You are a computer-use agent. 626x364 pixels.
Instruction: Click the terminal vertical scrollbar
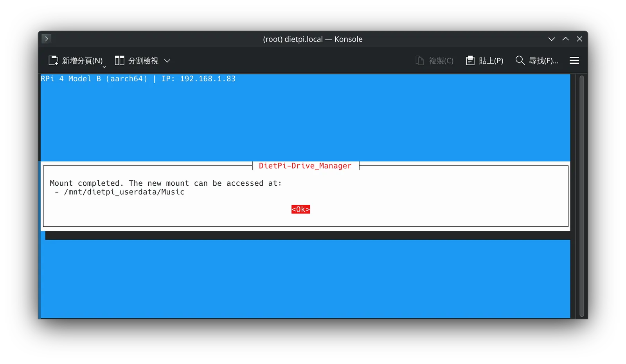point(581,195)
